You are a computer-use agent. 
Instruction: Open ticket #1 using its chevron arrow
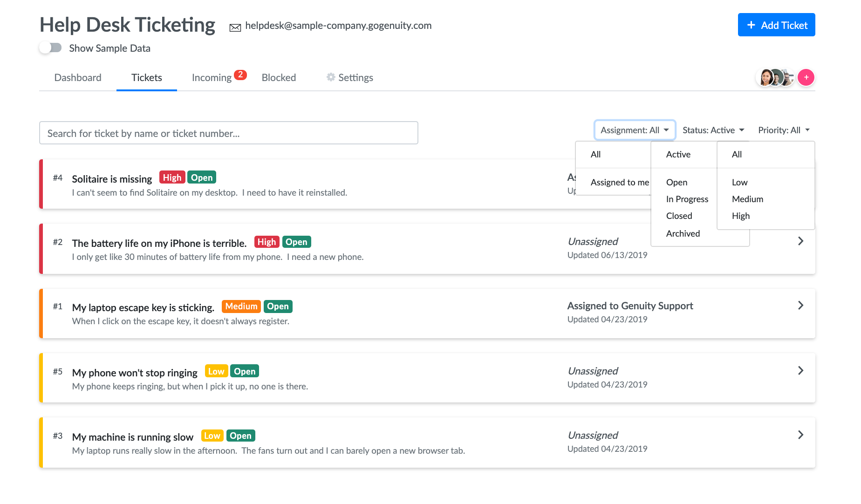click(x=800, y=306)
